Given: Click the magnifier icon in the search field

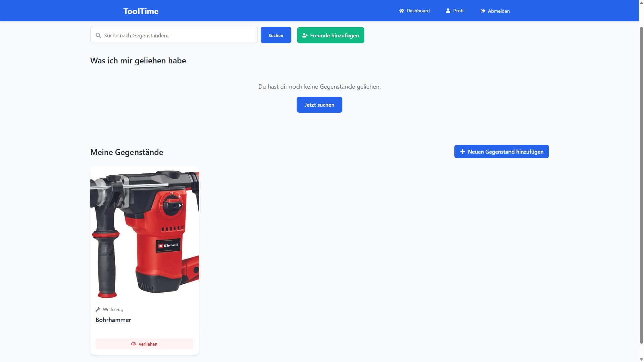Looking at the screenshot, I should coord(98,35).
